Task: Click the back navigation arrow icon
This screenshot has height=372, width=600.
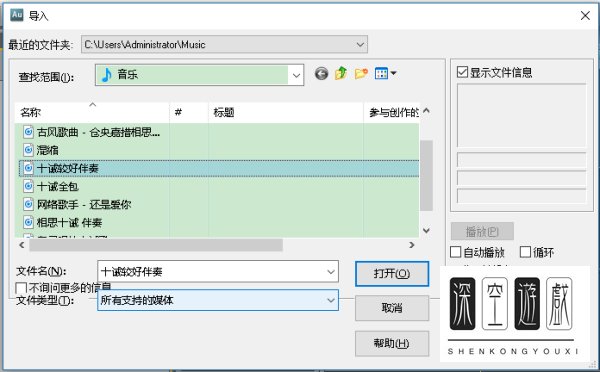Action: pyautogui.click(x=321, y=73)
